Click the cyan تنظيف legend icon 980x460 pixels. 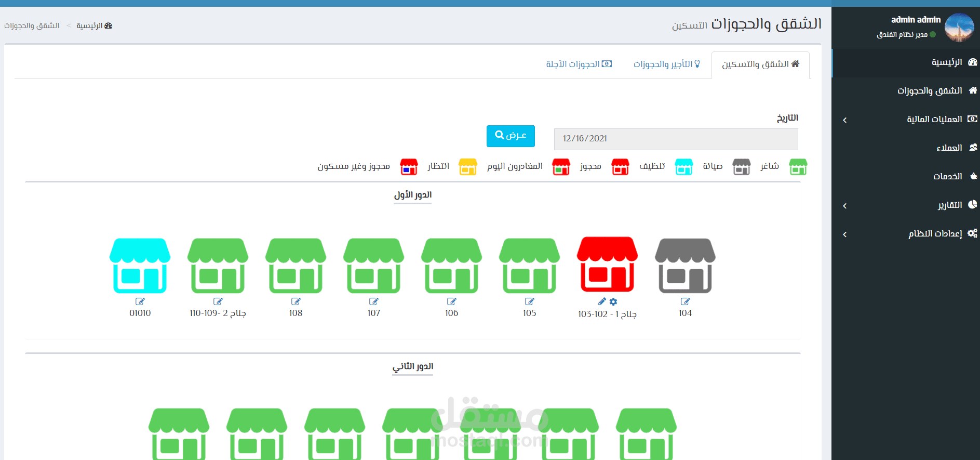[x=683, y=167]
